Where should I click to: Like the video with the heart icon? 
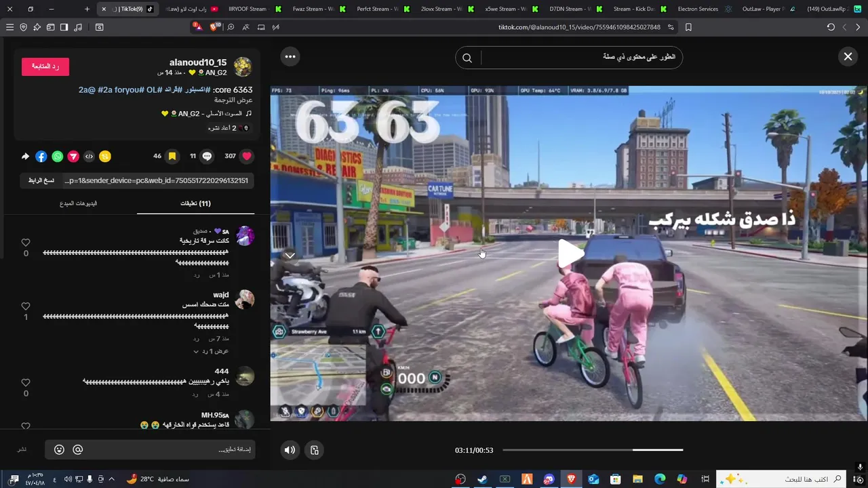pyautogui.click(x=247, y=156)
